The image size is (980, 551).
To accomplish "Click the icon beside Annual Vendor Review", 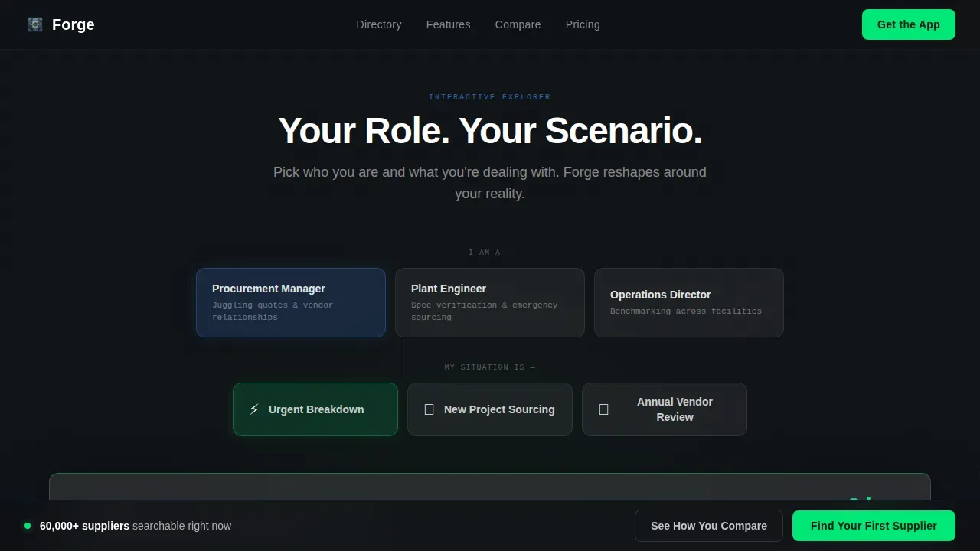I will pyautogui.click(x=603, y=409).
